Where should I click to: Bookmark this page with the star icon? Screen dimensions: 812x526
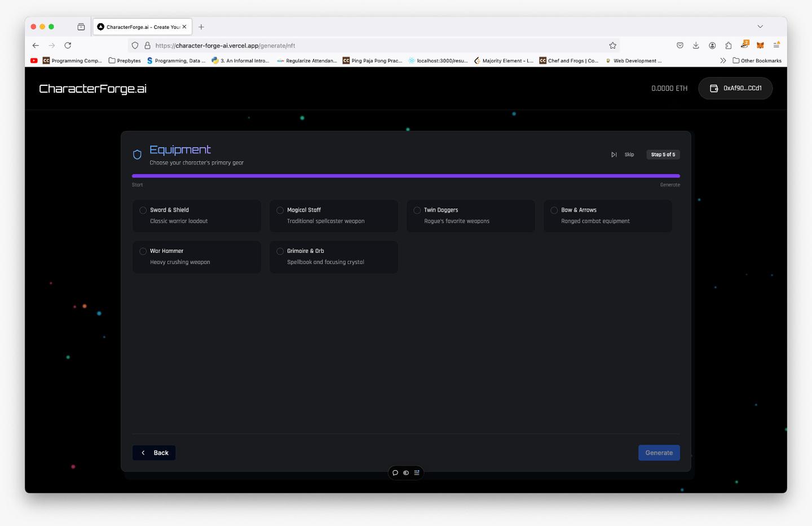(x=612, y=45)
